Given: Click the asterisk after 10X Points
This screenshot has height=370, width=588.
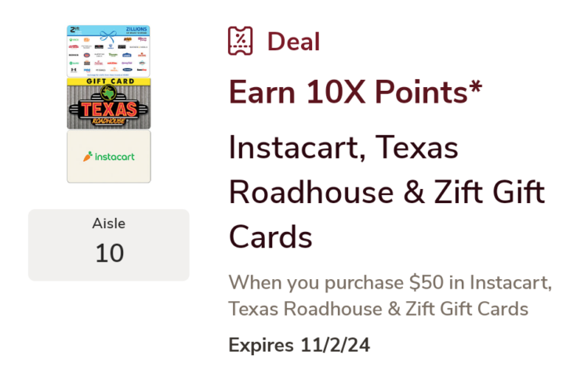Looking at the screenshot, I should click(476, 87).
